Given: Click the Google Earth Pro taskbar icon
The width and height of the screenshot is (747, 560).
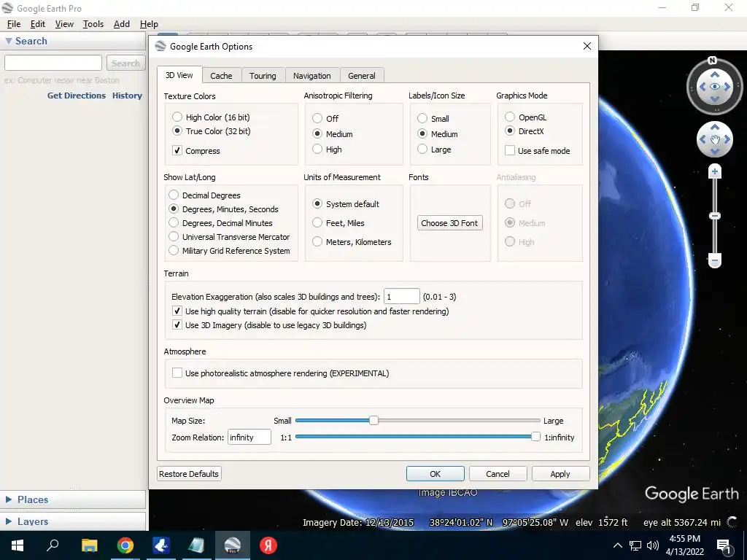Looking at the screenshot, I should click(x=233, y=545).
